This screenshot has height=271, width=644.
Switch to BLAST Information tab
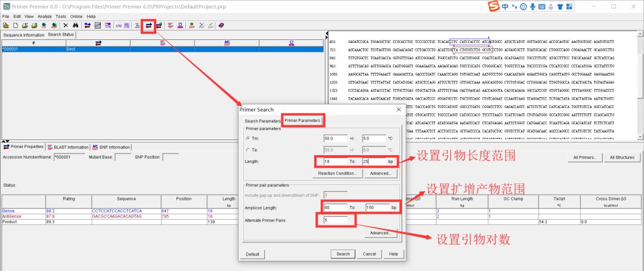point(68,147)
